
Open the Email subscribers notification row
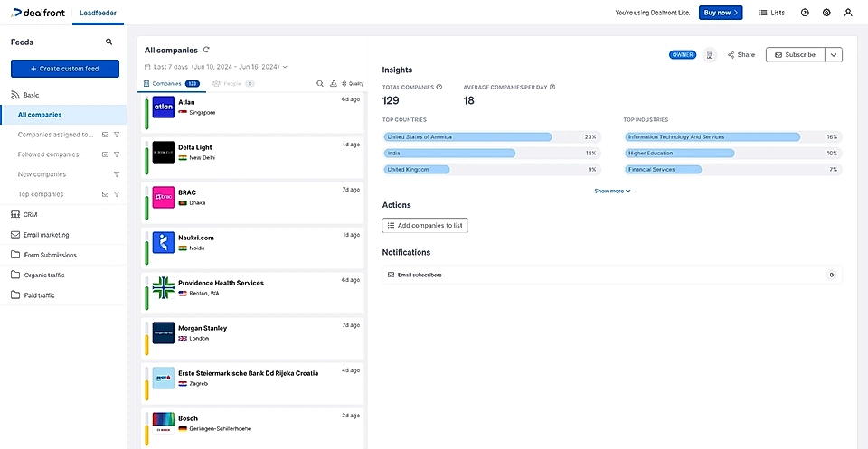click(612, 275)
